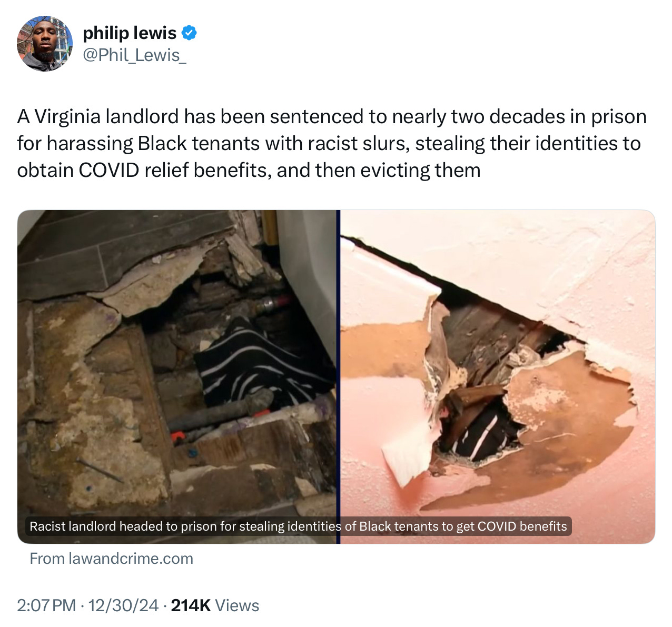Click the 2:07 PM timestamp
This screenshot has height=627, width=672.
46,605
